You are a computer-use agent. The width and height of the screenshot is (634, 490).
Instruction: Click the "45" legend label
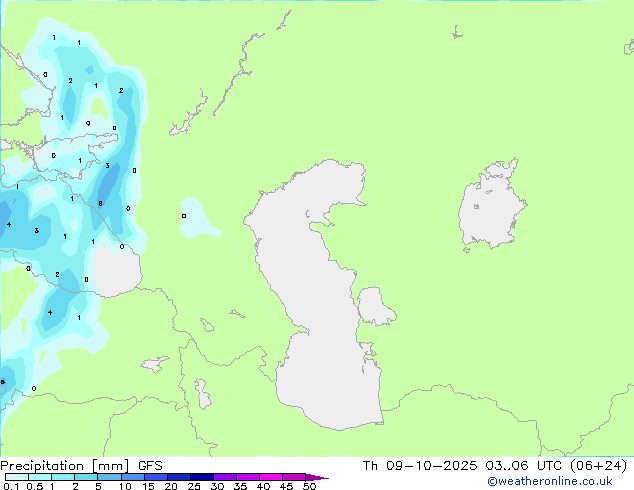pyautogui.click(x=286, y=486)
